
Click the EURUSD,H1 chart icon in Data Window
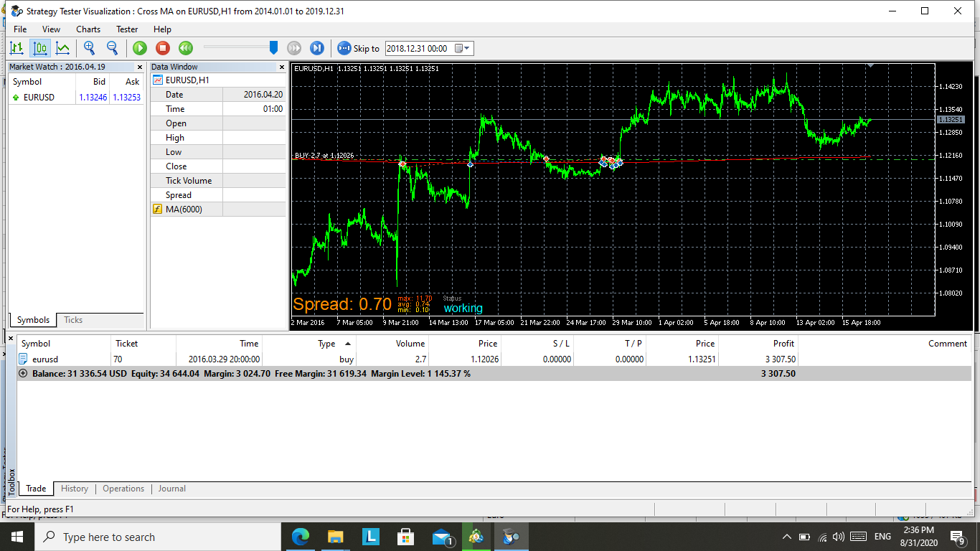(x=158, y=80)
